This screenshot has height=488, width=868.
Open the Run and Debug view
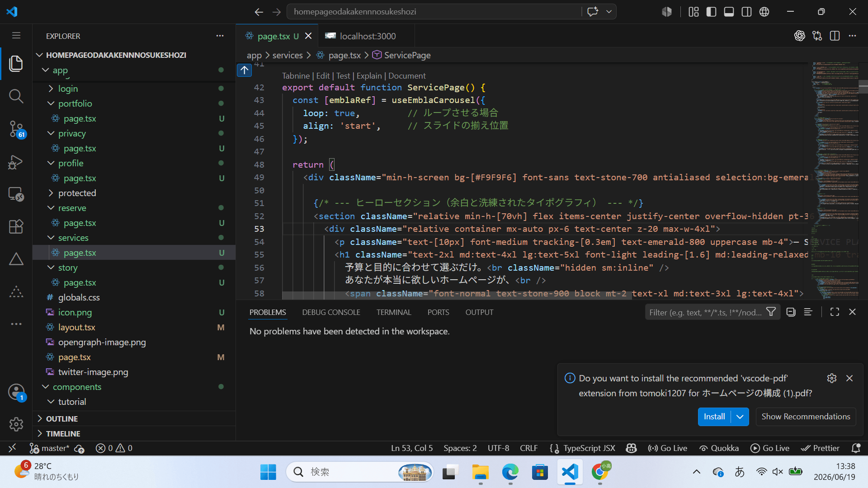pos(16,162)
